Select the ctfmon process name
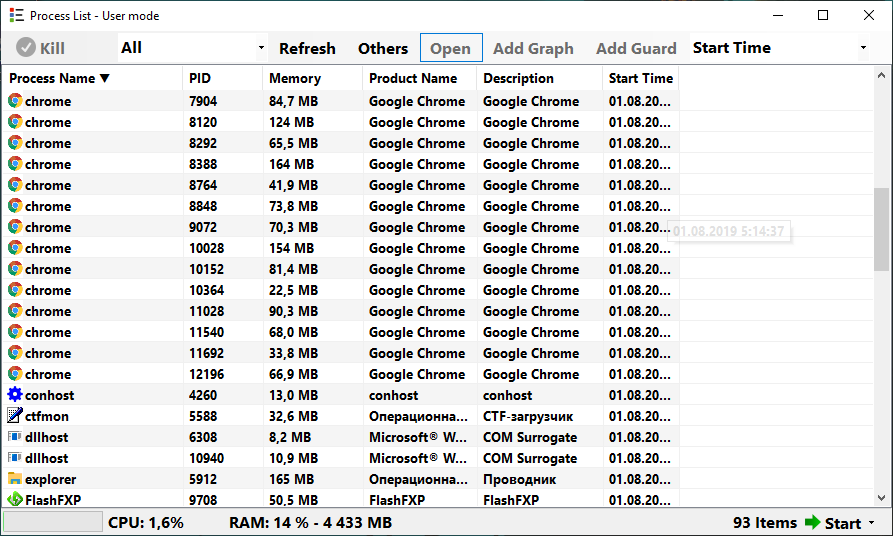The image size is (893, 536). [x=47, y=416]
